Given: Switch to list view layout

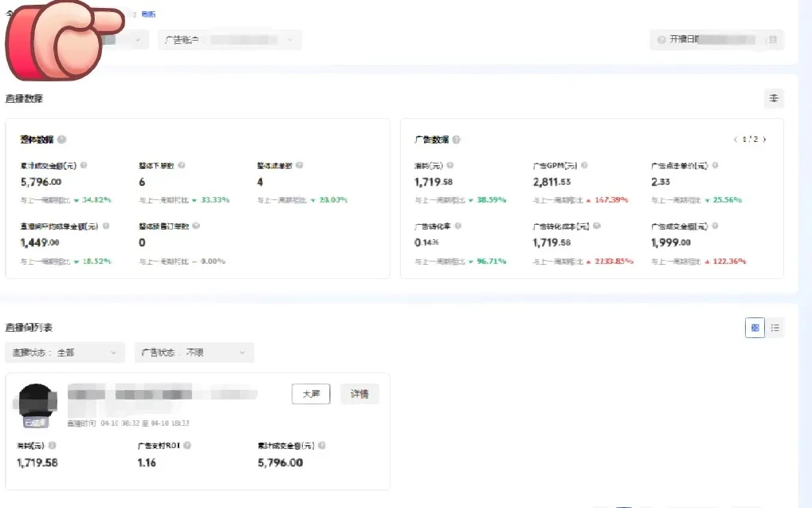Looking at the screenshot, I should [x=775, y=327].
